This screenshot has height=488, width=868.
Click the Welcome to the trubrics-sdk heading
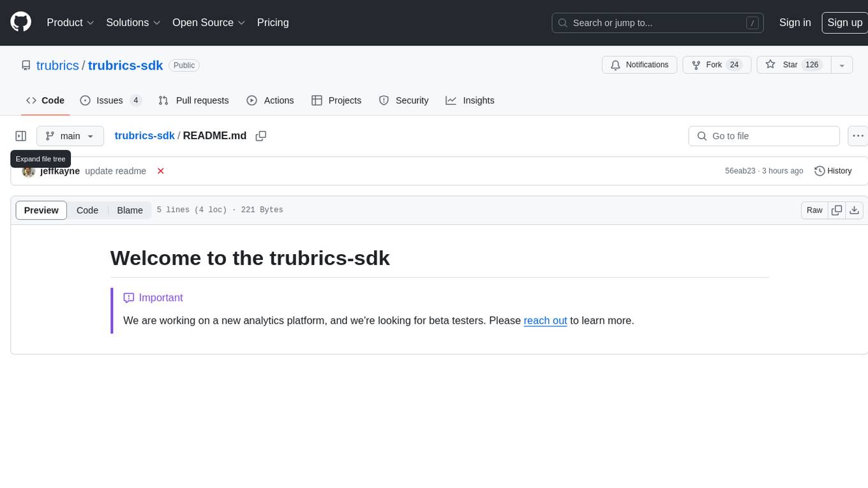pos(250,258)
